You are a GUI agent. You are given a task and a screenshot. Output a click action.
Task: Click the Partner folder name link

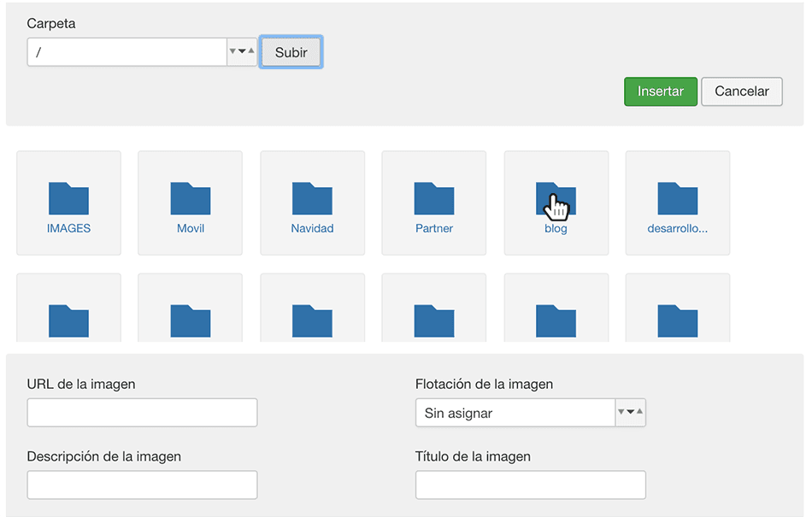pos(434,228)
